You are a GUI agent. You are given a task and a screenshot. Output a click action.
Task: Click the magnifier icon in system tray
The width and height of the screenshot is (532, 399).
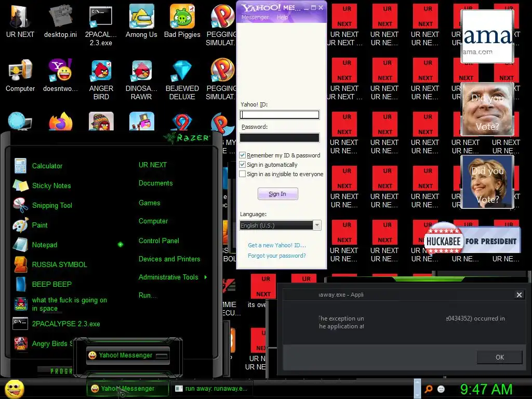(x=429, y=389)
